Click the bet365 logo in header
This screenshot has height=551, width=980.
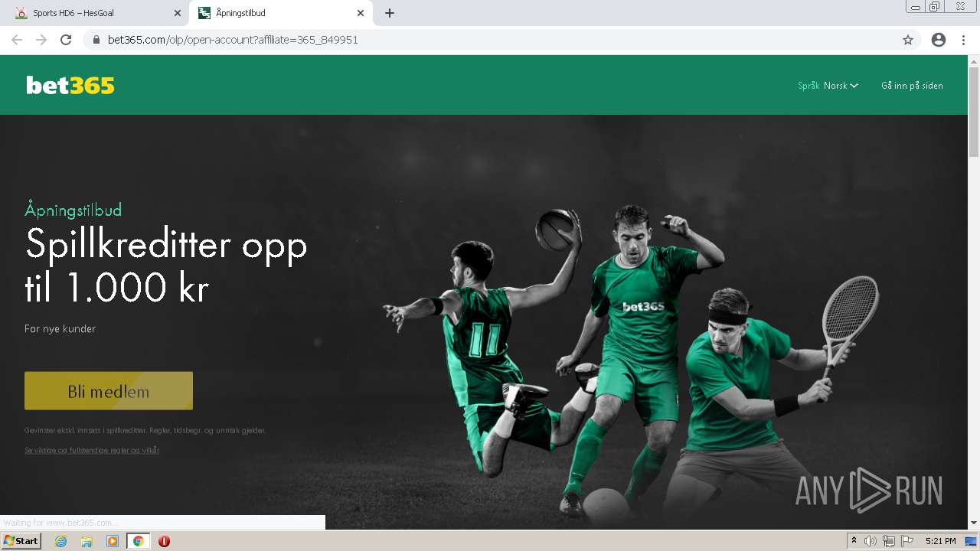(70, 85)
